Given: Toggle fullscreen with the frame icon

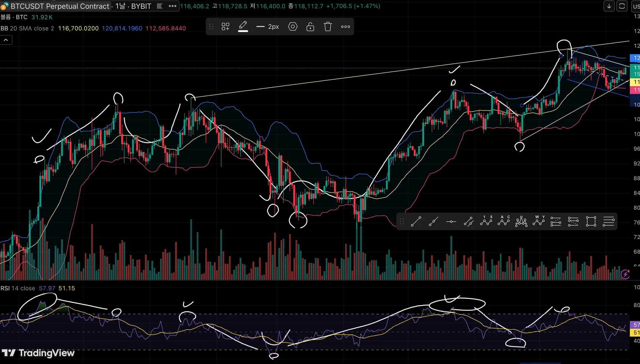Looking at the screenshot, I should 622,6.
